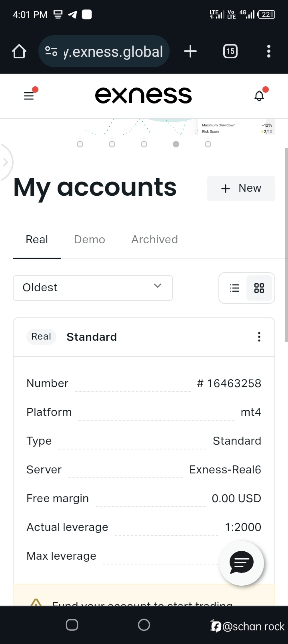Click the 1:2000 actual leverage value

[x=243, y=527]
